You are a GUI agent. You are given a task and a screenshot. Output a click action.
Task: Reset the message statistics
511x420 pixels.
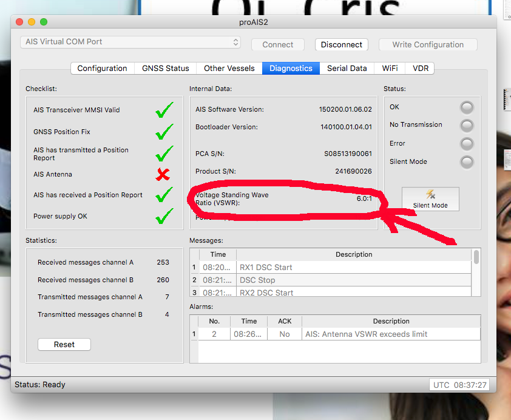[x=64, y=344]
